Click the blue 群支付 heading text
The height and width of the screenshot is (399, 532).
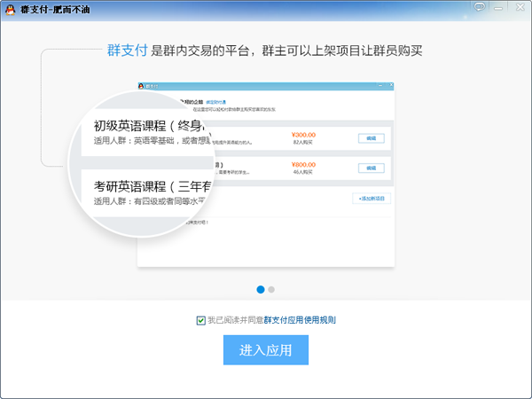pos(126,50)
